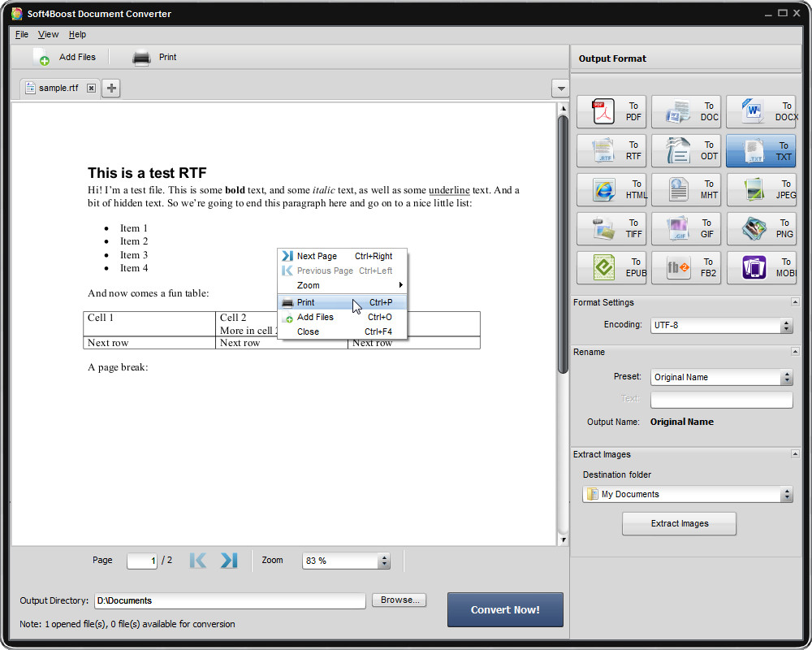Click the page number input field
This screenshot has height=650, width=812.
click(x=142, y=561)
